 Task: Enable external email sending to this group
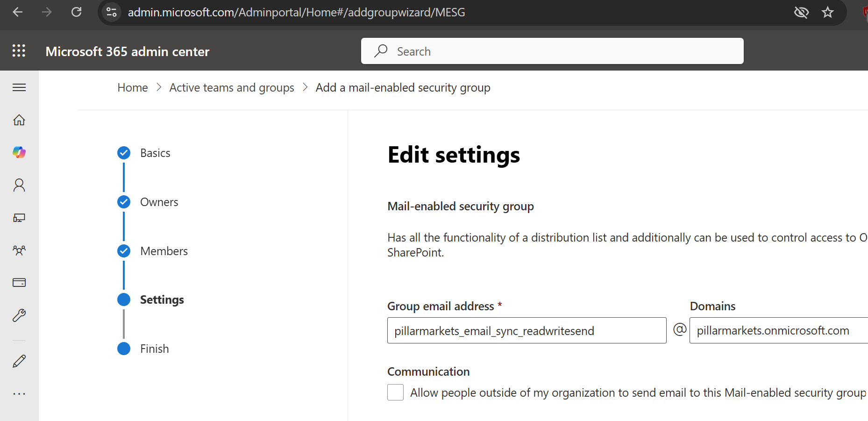pyautogui.click(x=395, y=392)
